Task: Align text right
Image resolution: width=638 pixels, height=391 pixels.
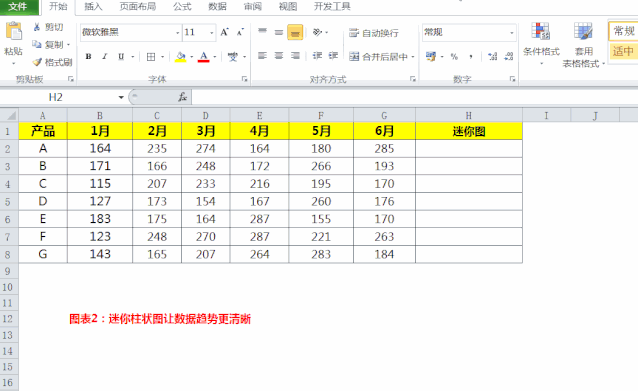Action: click(295, 55)
